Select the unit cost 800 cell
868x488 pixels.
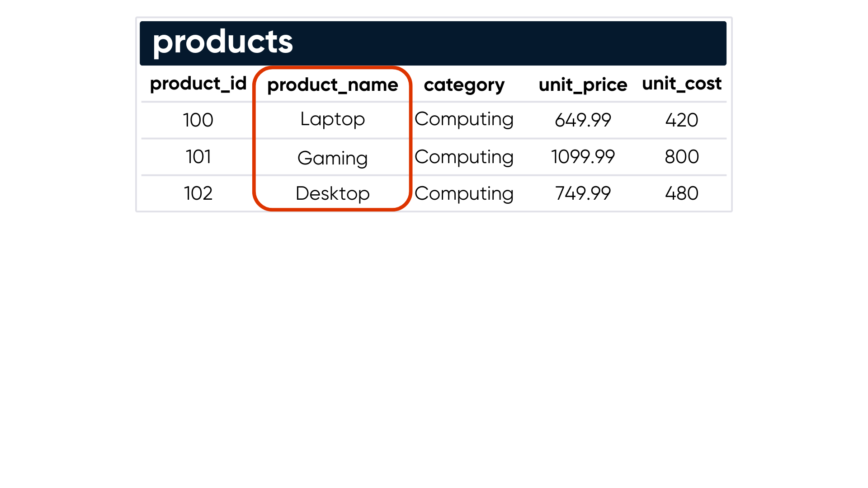681,157
